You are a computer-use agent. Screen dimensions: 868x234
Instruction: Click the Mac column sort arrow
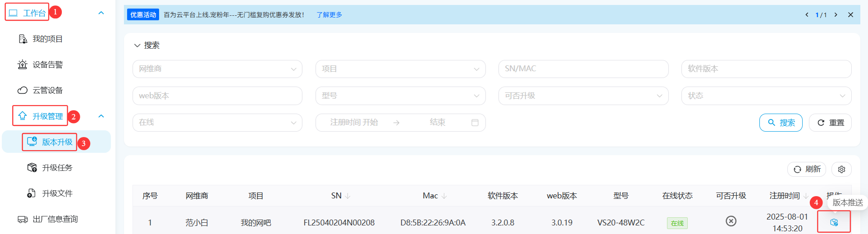[444, 196]
